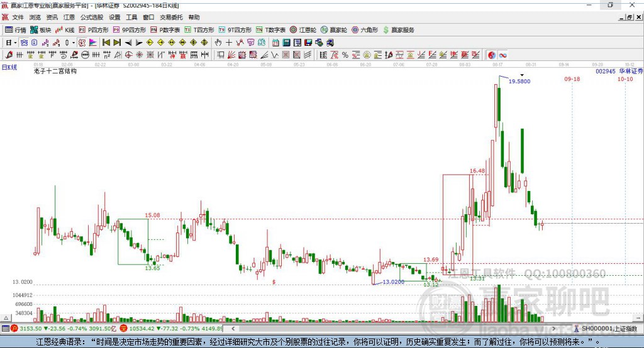The height and width of the screenshot is (348, 644).
Task: Toggle the blue infinity loop button
Action: (x=502, y=55)
